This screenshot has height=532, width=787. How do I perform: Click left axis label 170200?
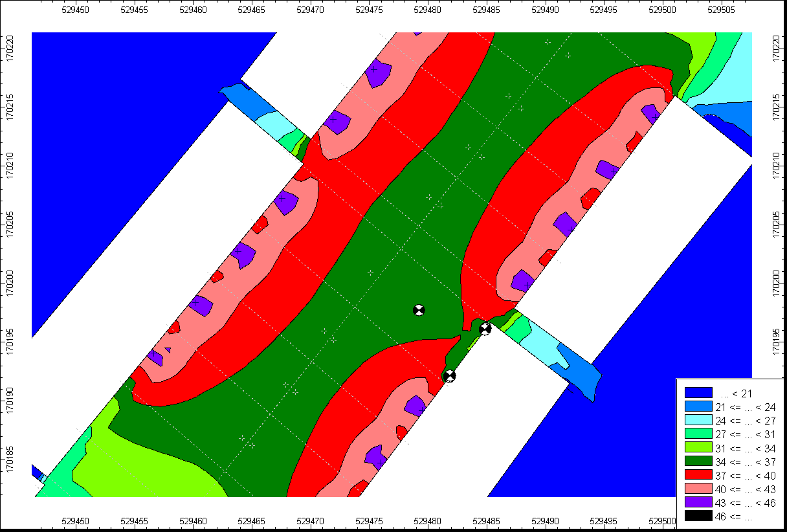10,283
